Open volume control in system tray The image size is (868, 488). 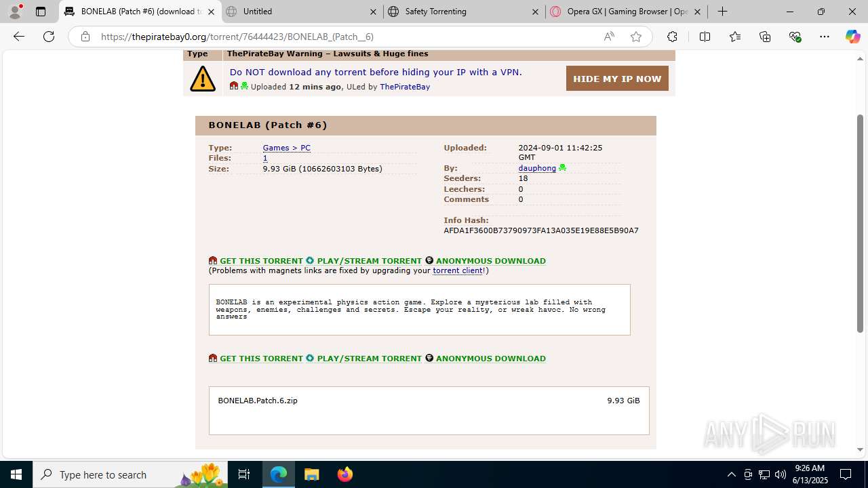[x=781, y=474]
